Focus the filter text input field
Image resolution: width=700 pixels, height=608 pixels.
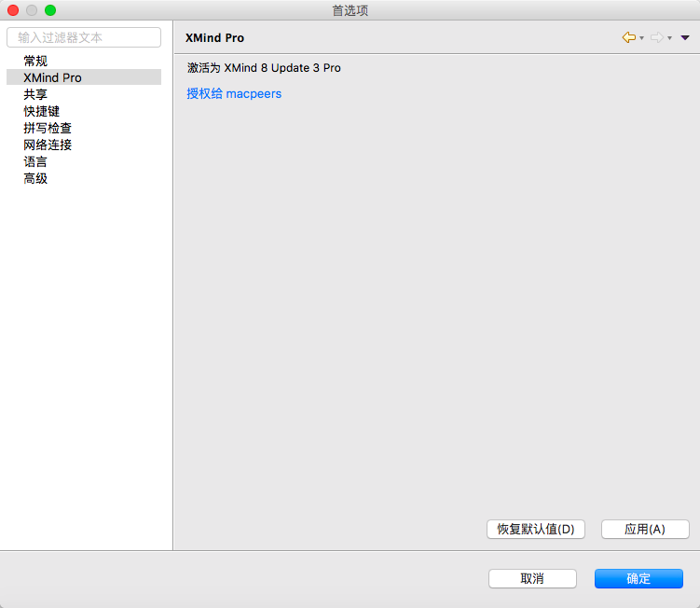coord(84,37)
